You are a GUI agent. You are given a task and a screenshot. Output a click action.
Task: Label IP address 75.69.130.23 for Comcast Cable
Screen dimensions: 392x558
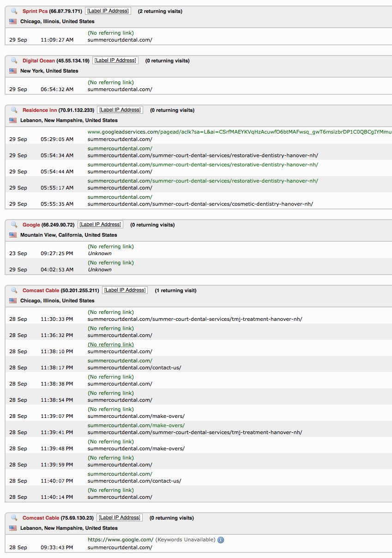(x=120, y=517)
